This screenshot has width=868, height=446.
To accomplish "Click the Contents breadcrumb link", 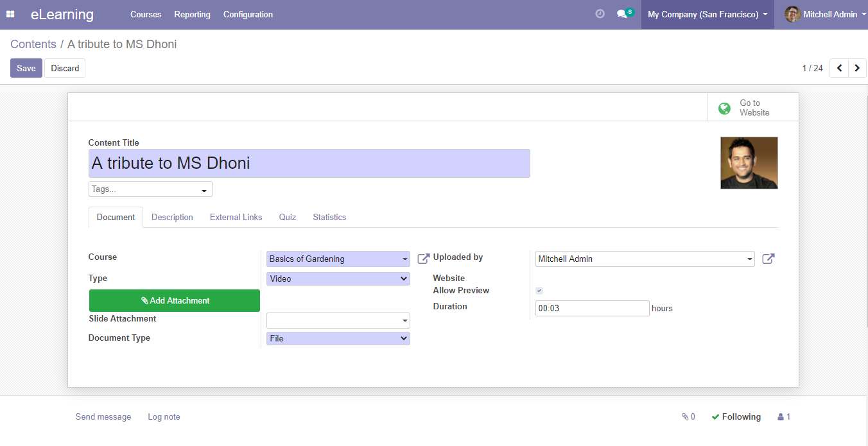I will pos(33,44).
